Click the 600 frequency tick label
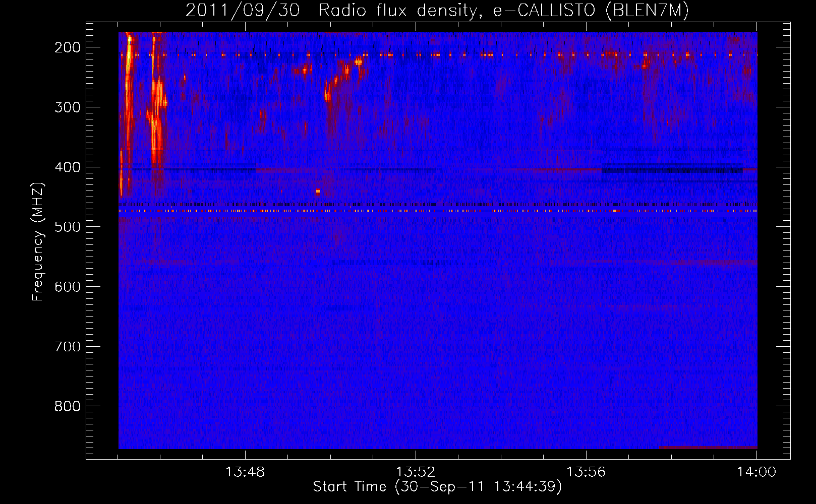Image resolution: width=816 pixels, height=504 pixels. [x=68, y=287]
